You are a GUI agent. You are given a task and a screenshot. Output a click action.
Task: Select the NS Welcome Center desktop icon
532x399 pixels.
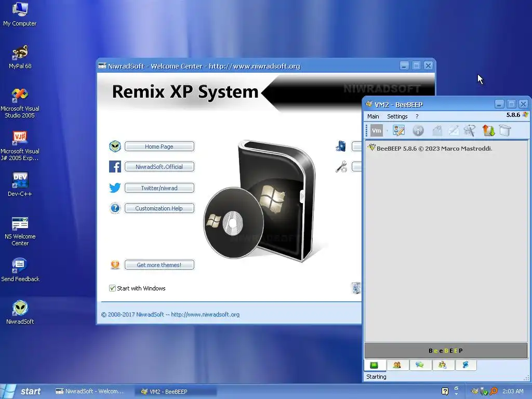pos(20,231)
